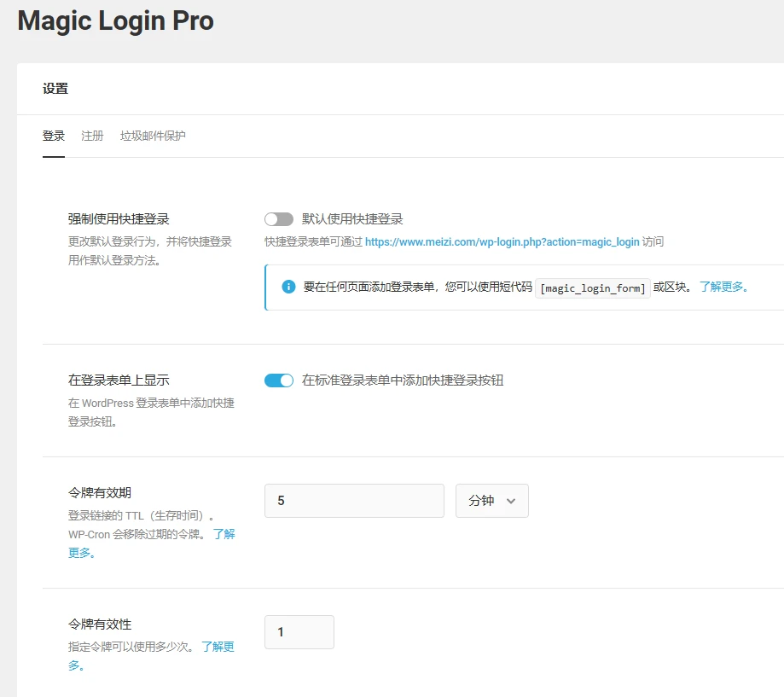Click the token lifespan input showing 5
This screenshot has height=697, width=784.
click(354, 501)
